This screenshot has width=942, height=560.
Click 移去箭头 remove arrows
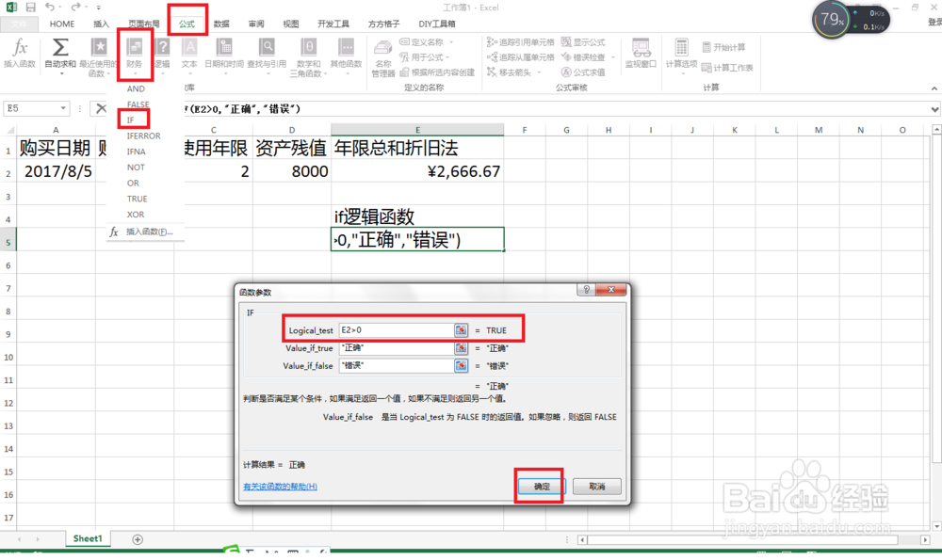[x=510, y=72]
